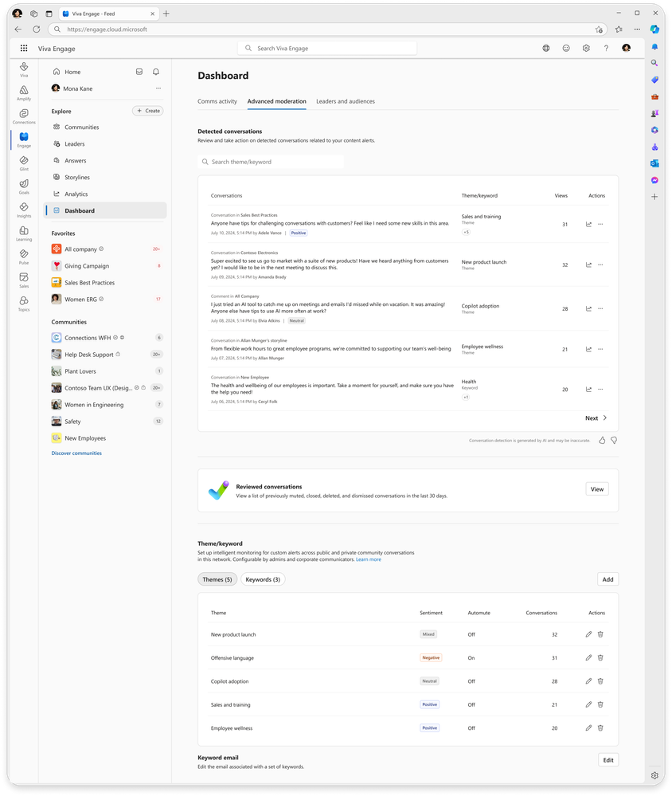Open Communities in Explore menu
The width and height of the screenshot is (672, 796).
pos(105,127)
